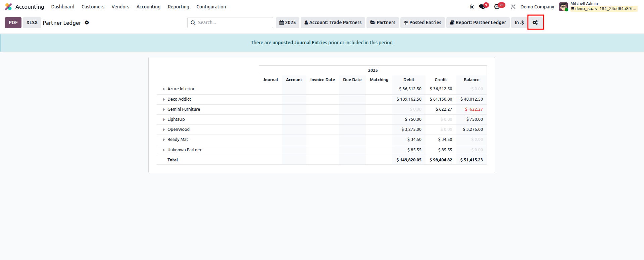Click the Balance column header
Screen dimensions: 644x260
click(472, 80)
